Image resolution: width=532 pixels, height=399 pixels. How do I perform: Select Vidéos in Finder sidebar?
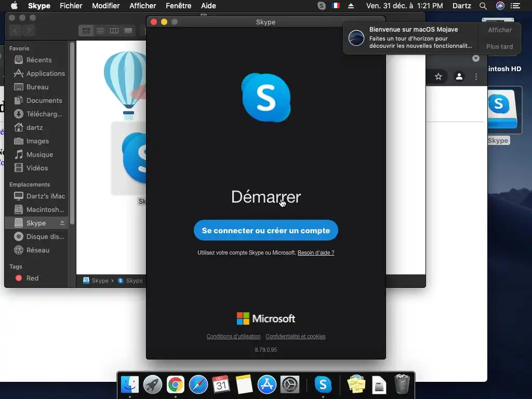click(36, 168)
